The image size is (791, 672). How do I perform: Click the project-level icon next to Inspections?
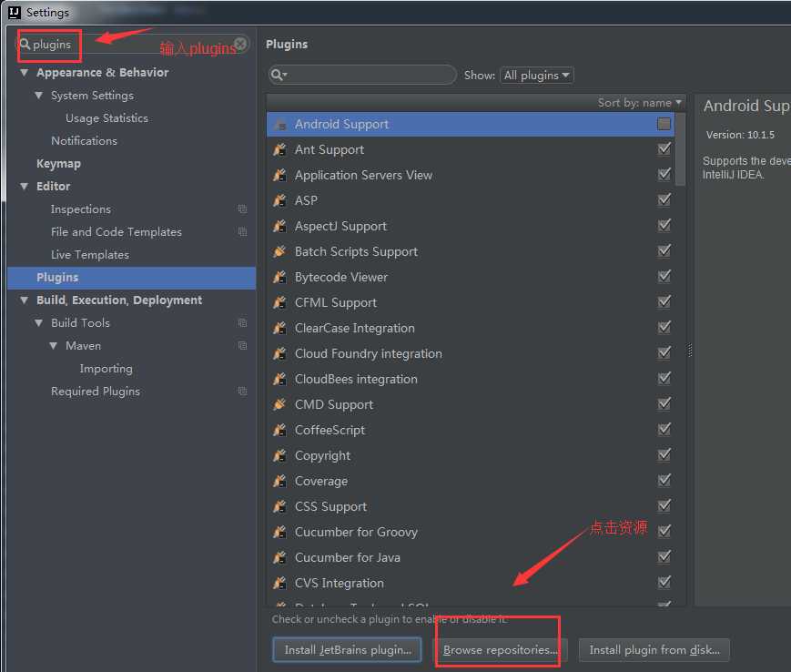pos(243,209)
